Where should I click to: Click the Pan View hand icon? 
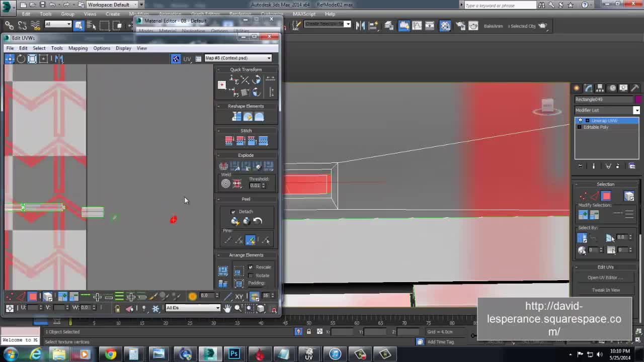(x=227, y=308)
